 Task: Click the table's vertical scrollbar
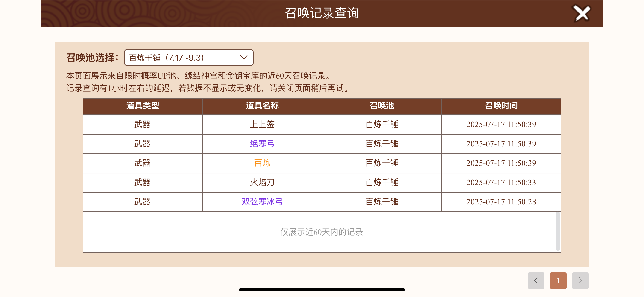557,231
